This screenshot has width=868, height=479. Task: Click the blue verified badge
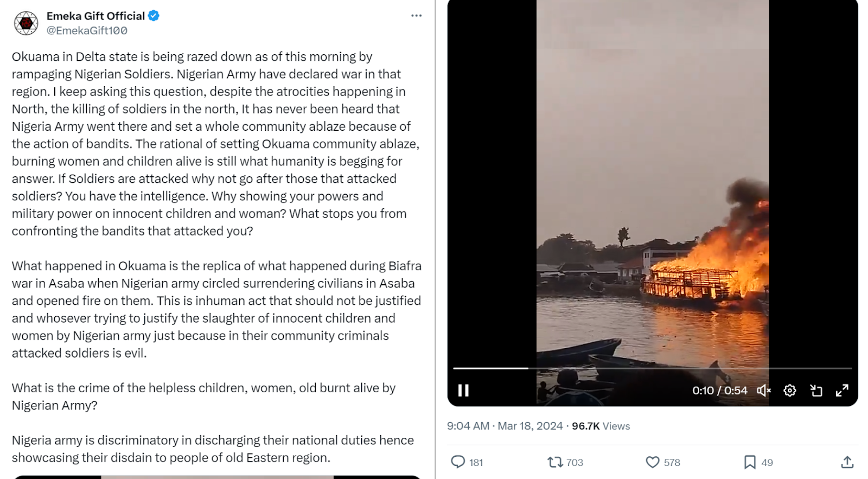[154, 16]
